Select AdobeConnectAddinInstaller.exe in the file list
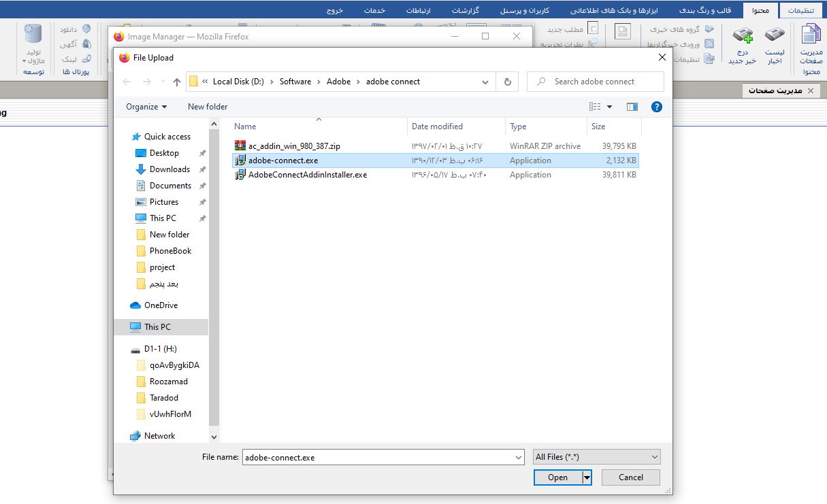The width and height of the screenshot is (827, 504). (x=307, y=175)
